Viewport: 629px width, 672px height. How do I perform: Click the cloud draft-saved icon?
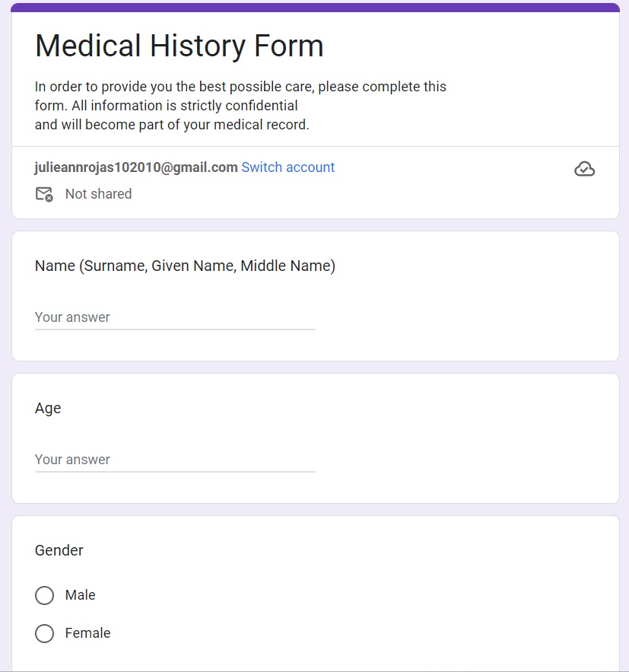point(584,169)
